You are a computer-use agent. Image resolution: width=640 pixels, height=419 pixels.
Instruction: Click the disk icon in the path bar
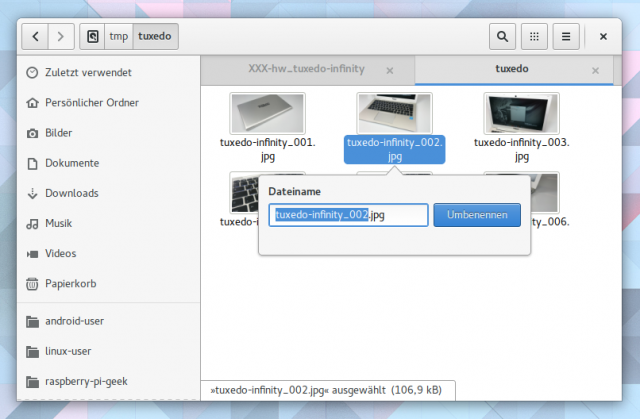pos(93,37)
